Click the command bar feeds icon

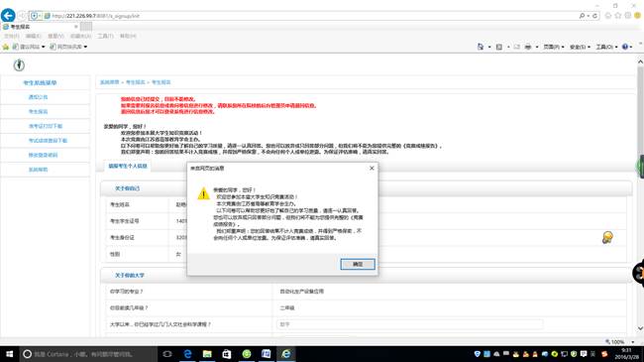[x=499, y=47]
